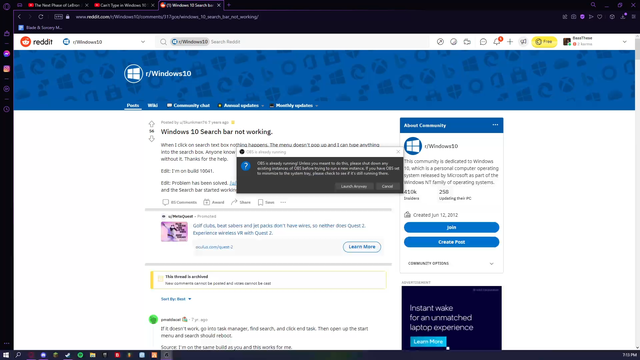Open Spotify from the taskbar
The image size is (640, 360).
click(80, 355)
